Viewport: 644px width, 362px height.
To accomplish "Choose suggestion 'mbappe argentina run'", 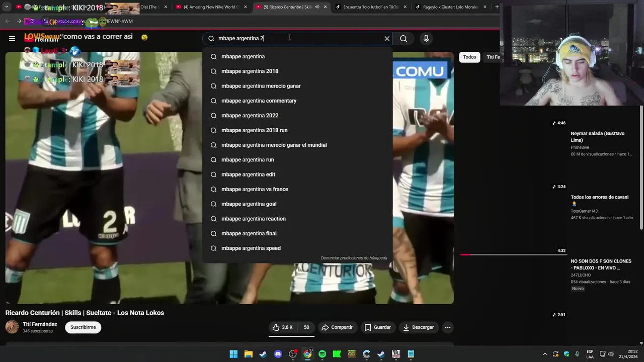I will (x=297, y=159).
